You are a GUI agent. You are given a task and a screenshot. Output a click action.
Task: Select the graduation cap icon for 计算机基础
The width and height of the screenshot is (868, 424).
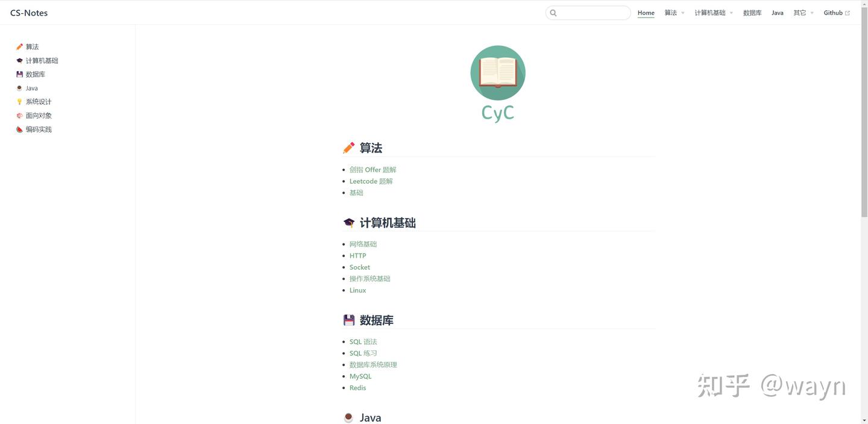20,60
